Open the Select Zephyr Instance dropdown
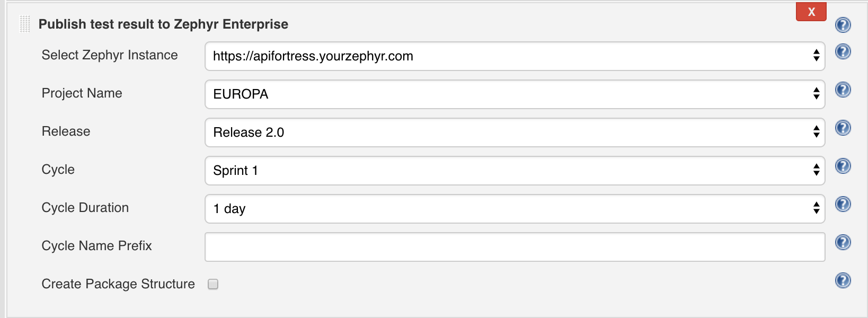Image resolution: width=868 pixels, height=318 pixels. 515,56
